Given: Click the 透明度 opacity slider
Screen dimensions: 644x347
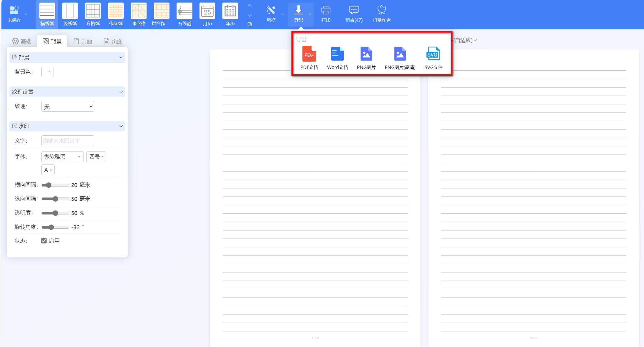Looking at the screenshot, I should pyautogui.click(x=55, y=213).
